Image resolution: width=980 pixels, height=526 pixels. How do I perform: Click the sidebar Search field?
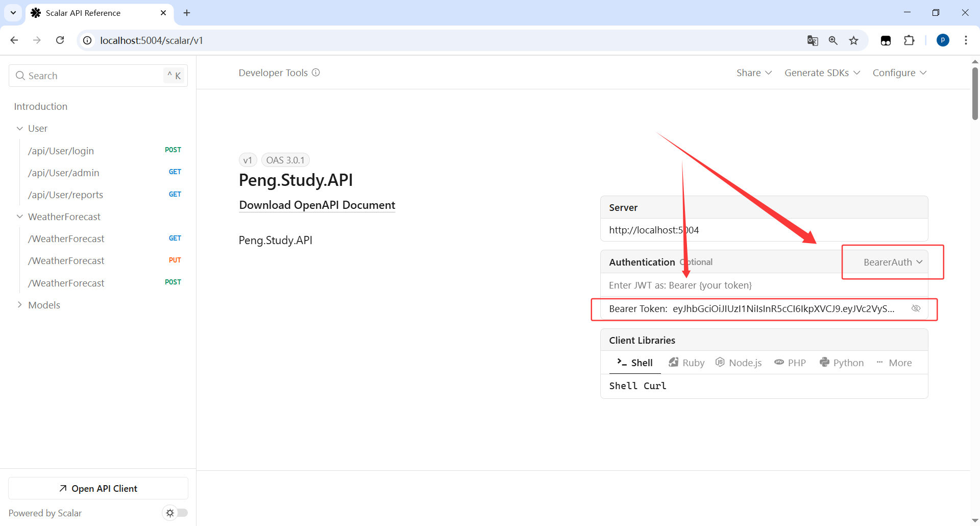(98, 76)
